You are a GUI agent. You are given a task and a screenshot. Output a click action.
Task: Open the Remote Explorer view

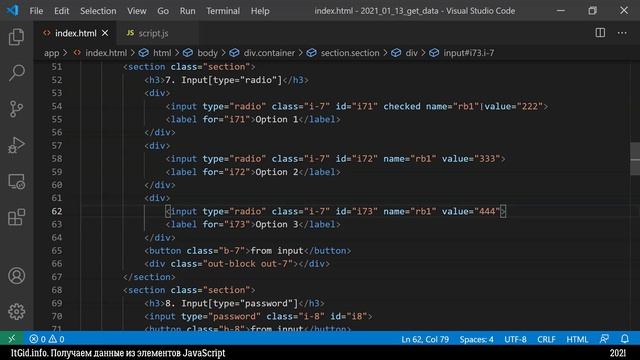coord(16,181)
